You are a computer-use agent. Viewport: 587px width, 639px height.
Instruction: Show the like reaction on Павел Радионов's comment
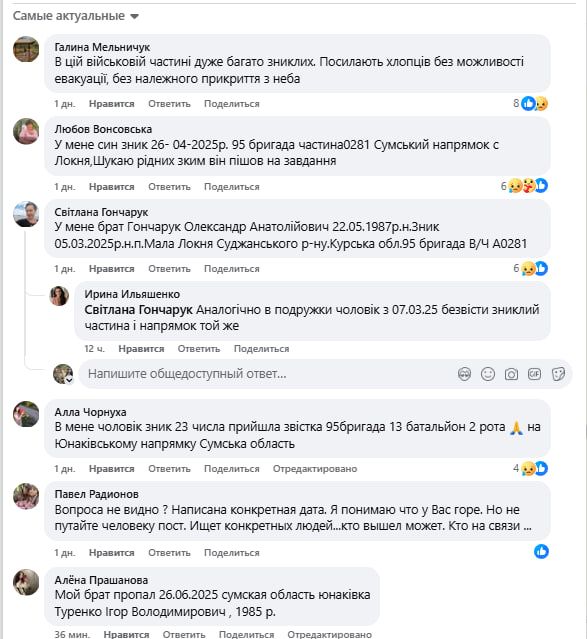(541, 552)
